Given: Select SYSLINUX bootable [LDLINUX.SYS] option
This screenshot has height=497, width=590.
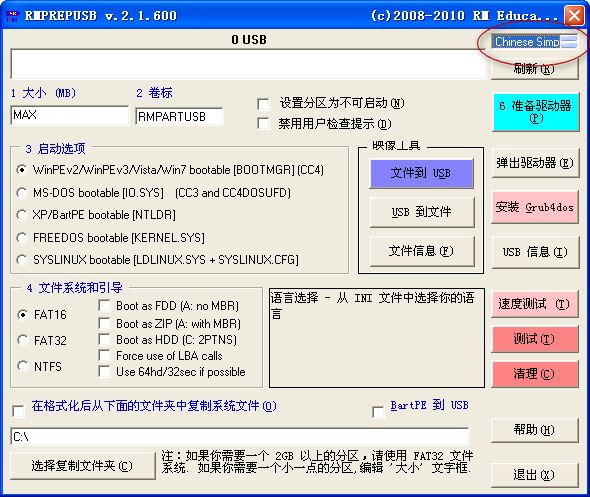Looking at the screenshot, I should pos(22,260).
